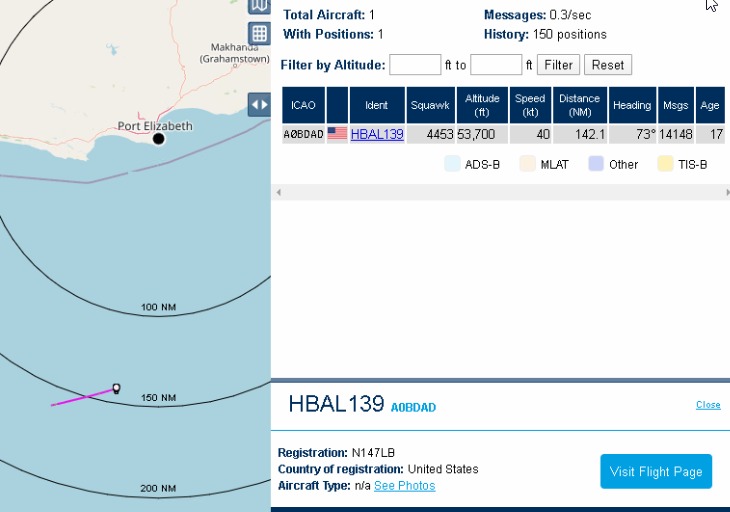730x512 pixels.
Task: Sort by Squawk column header
Action: (431, 105)
